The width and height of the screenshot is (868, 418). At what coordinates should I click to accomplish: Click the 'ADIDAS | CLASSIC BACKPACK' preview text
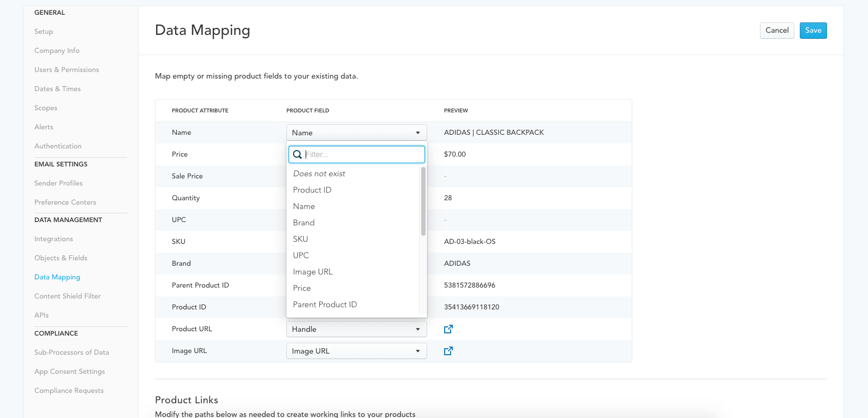494,133
